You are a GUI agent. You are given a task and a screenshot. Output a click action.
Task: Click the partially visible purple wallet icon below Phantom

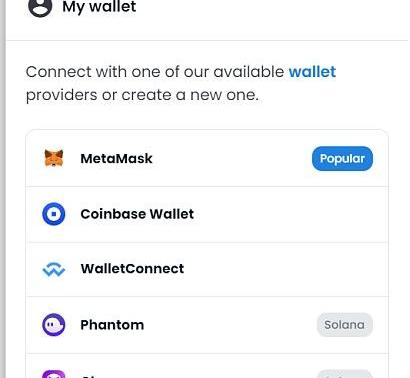pyautogui.click(x=54, y=374)
